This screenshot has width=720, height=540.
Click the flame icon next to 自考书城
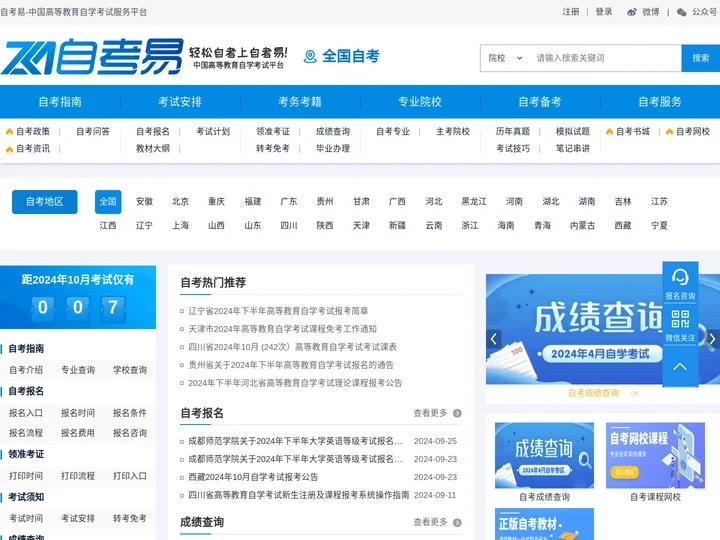point(609,132)
